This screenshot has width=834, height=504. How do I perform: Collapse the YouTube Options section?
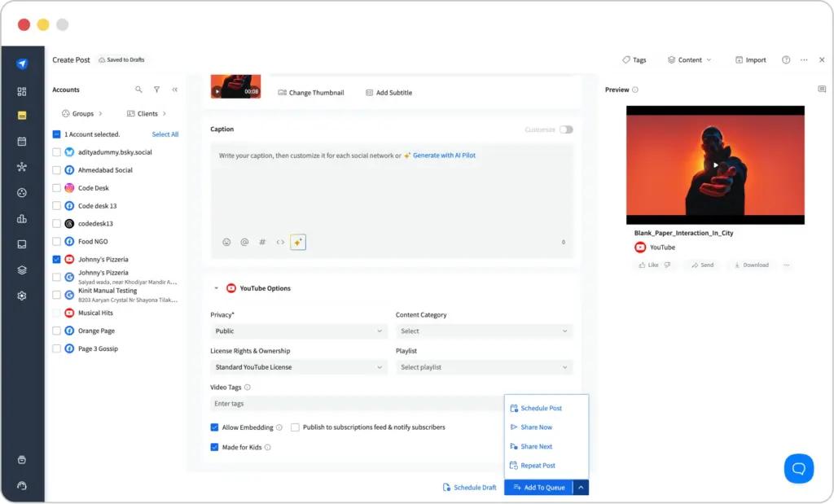216,287
